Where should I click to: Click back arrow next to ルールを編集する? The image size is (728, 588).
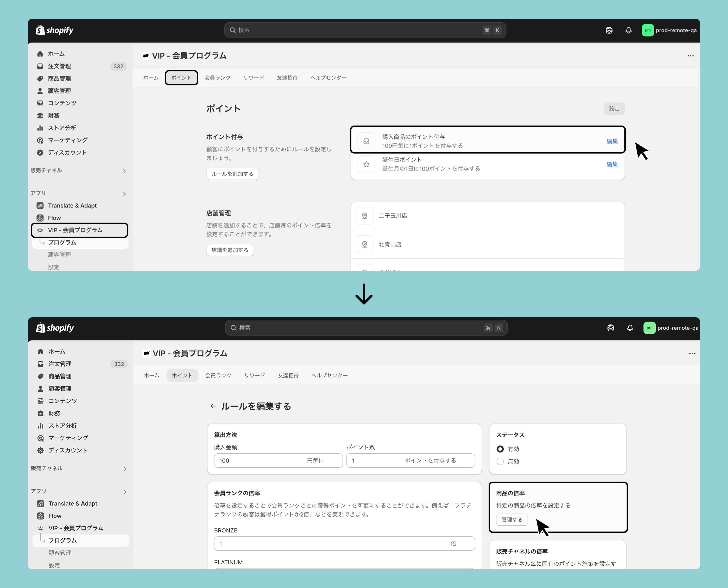click(x=213, y=406)
